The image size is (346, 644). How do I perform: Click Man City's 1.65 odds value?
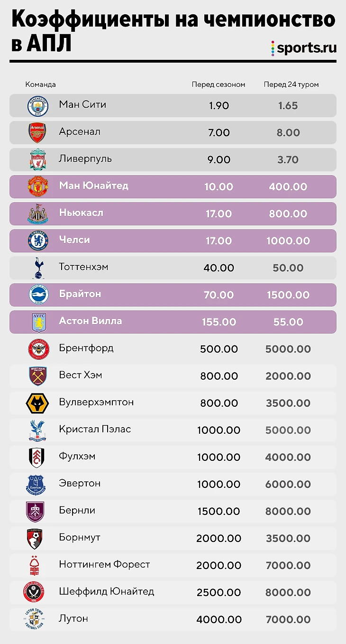coord(288,105)
